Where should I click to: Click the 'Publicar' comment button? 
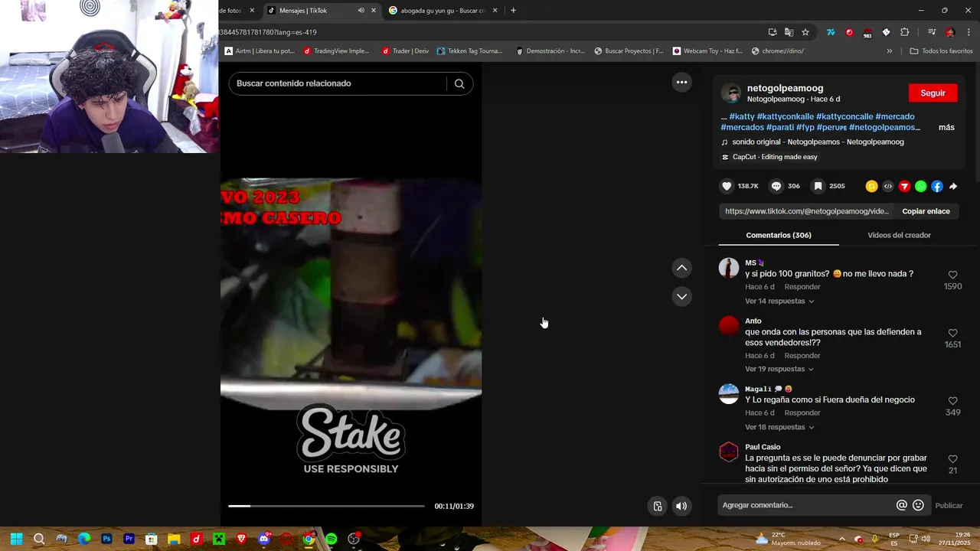pos(949,505)
